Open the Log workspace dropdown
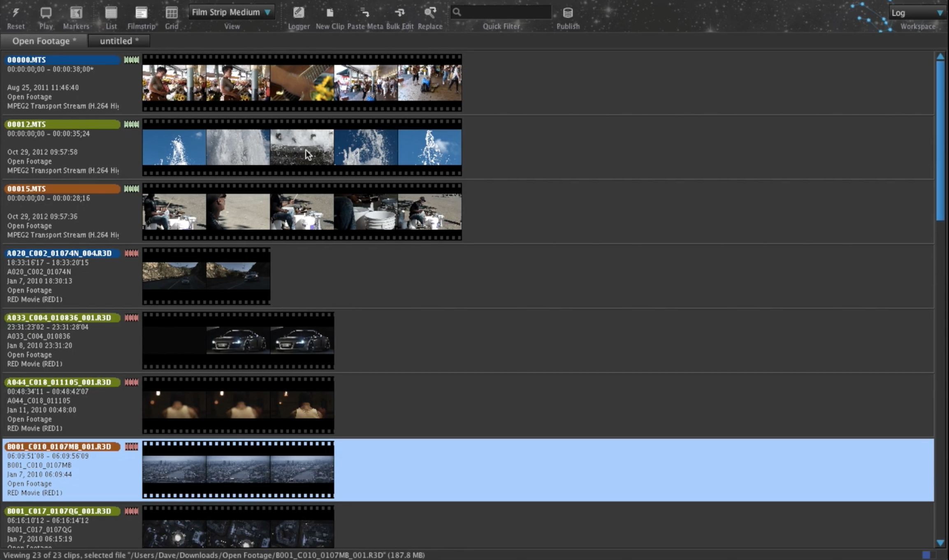Screen dimensions: 949x560 [917, 13]
